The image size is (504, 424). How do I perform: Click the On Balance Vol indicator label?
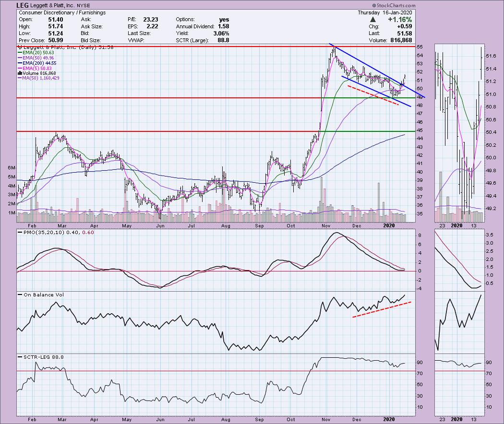[44, 294]
